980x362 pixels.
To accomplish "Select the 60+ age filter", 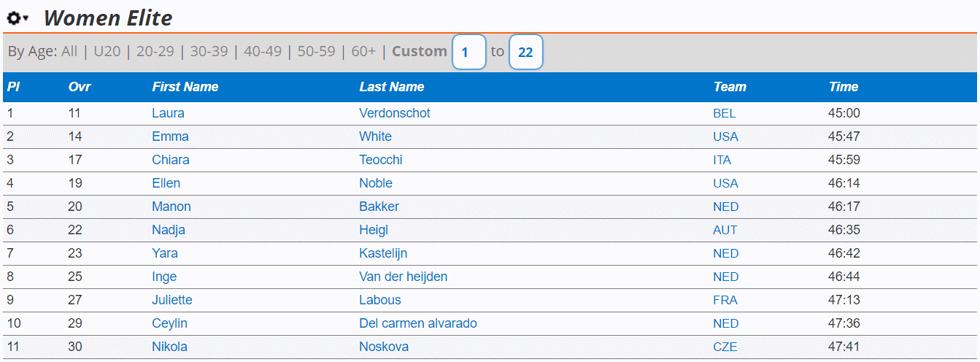I will click(363, 52).
